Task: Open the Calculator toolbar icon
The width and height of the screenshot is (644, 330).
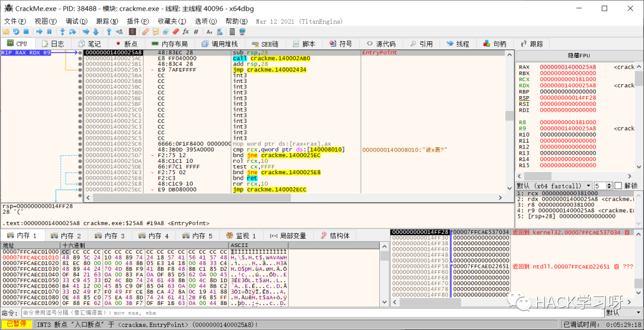Action: coord(231,32)
